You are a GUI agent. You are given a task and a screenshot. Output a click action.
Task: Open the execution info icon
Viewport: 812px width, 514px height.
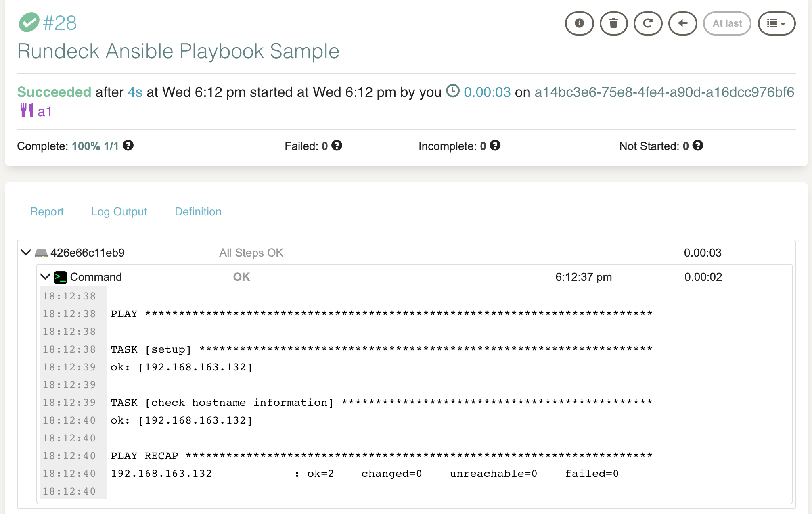[579, 23]
